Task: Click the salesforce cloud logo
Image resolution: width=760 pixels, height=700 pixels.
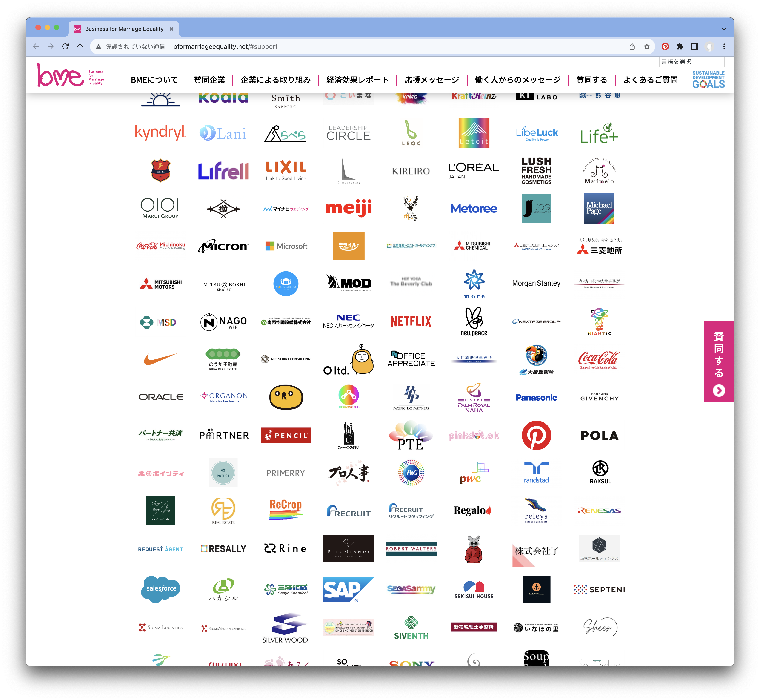Action: coord(161,589)
